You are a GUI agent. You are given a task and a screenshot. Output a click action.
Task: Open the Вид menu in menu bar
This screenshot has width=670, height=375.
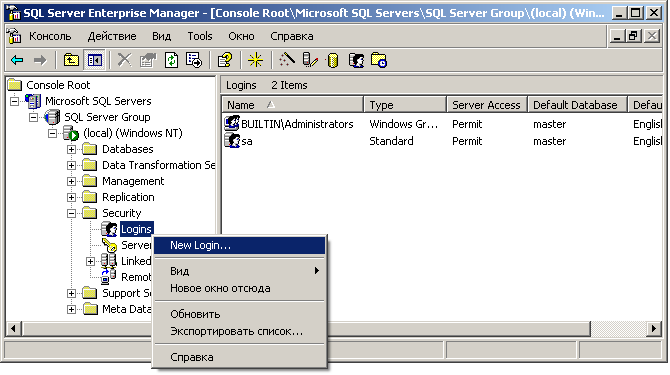(x=162, y=36)
